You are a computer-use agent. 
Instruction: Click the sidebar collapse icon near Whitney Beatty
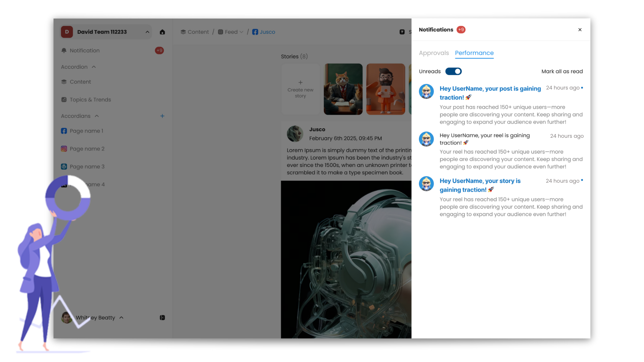pos(162,317)
